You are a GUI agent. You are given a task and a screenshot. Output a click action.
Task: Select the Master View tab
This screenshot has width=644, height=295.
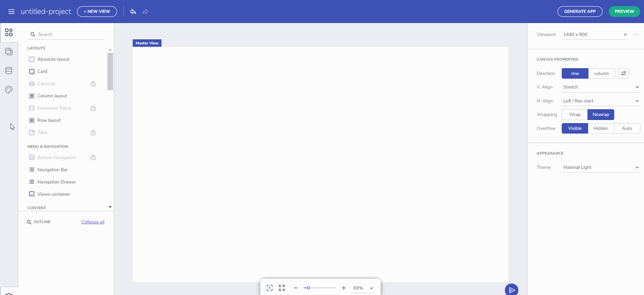pyautogui.click(x=147, y=43)
